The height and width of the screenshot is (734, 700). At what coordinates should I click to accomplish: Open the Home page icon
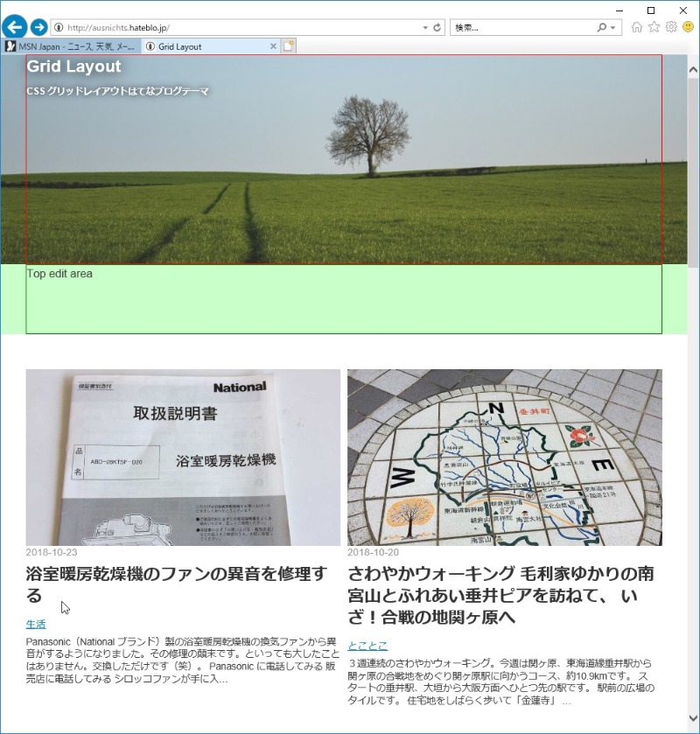[637, 27]
